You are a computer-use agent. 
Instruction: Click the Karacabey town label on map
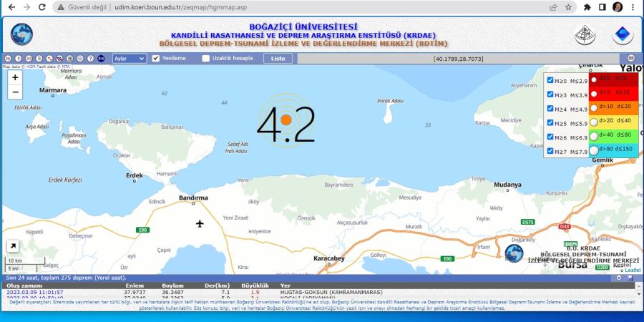click(329, 259)
